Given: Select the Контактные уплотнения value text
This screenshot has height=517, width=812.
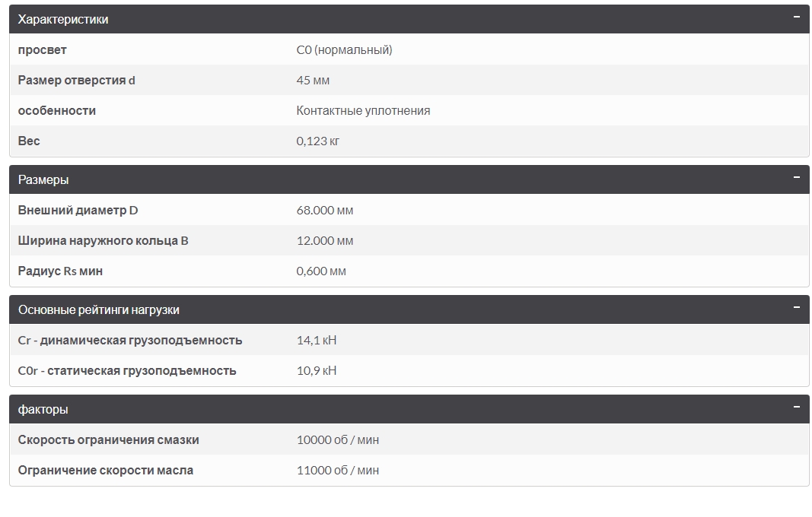Looking at the screenshot, I should point(363,111).
